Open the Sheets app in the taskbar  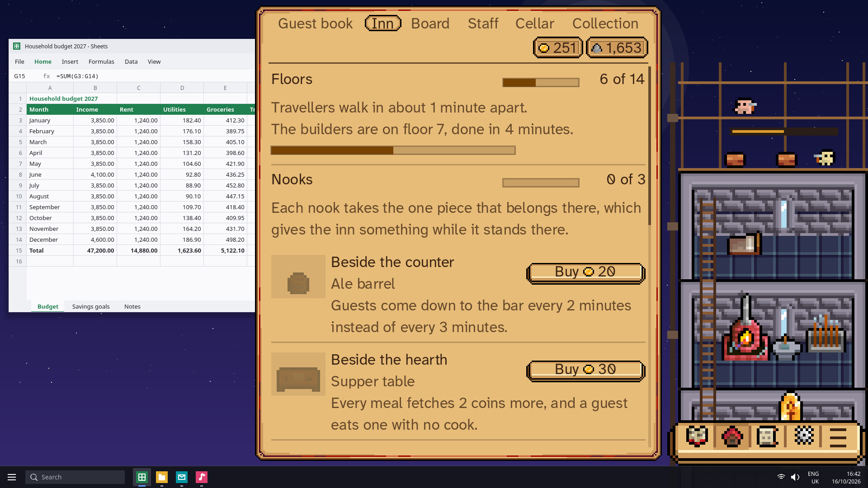tap(142, 477)
